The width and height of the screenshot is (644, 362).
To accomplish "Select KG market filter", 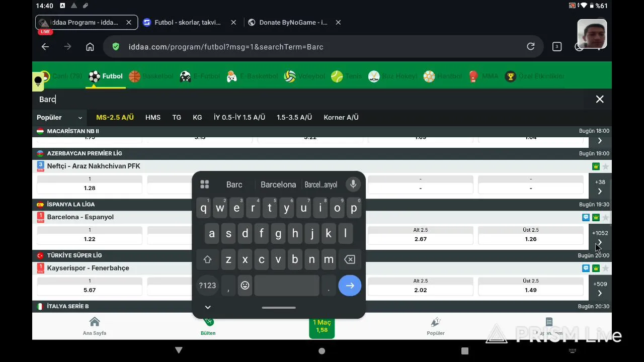I will click(x=197, y=117).
